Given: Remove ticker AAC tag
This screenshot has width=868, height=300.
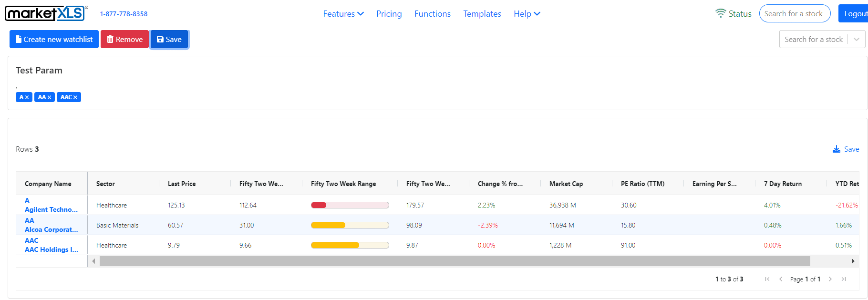Looking at the screenshot, I should click(x=75, y=97).
